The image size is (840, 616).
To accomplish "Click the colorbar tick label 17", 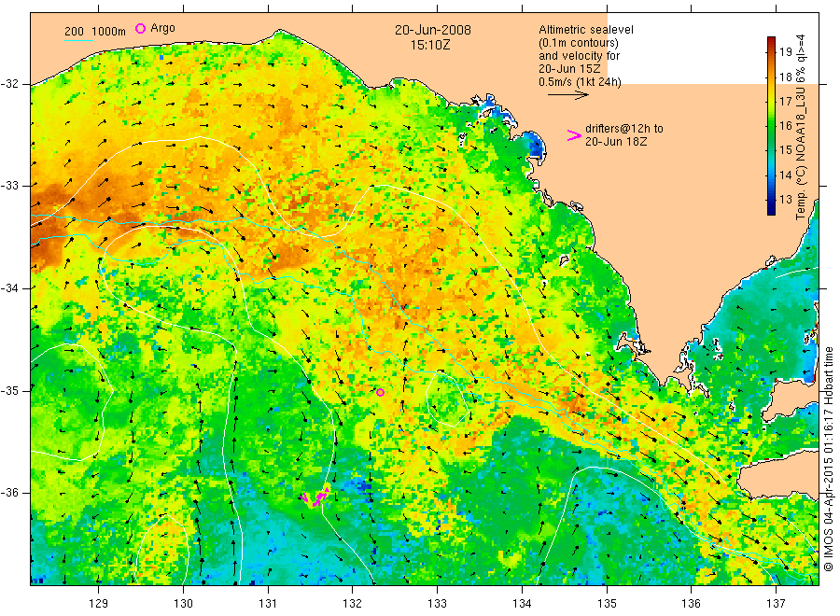I will (x=785, y=101).
